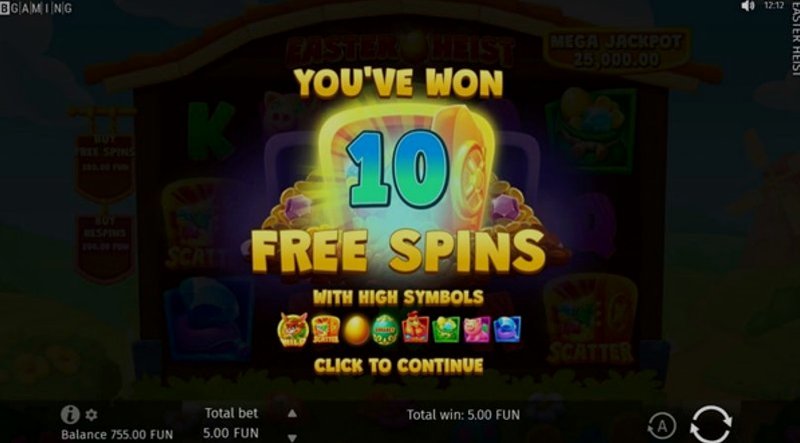
Task: Mute sound with the speaker icon
Action: [747, 6]
